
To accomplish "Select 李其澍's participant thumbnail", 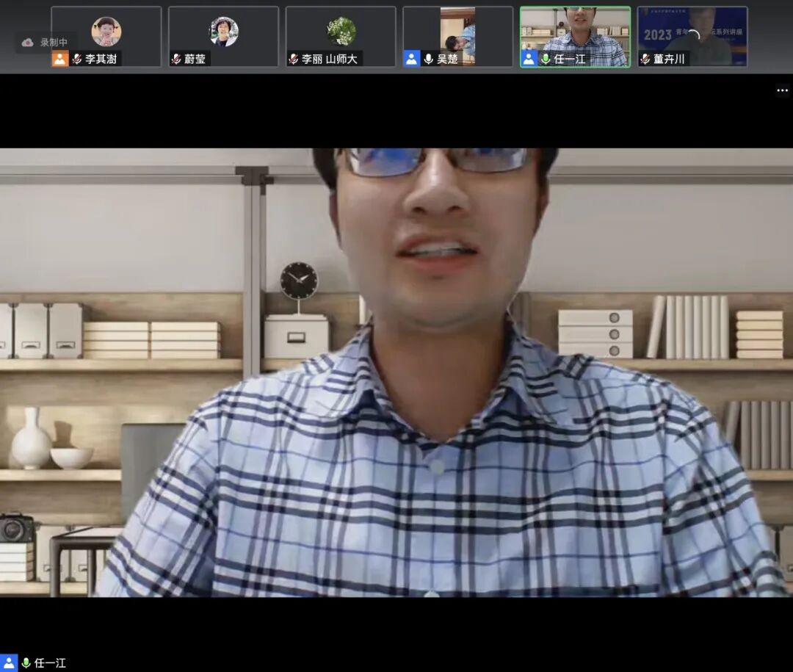I will (x=106, y=32).
